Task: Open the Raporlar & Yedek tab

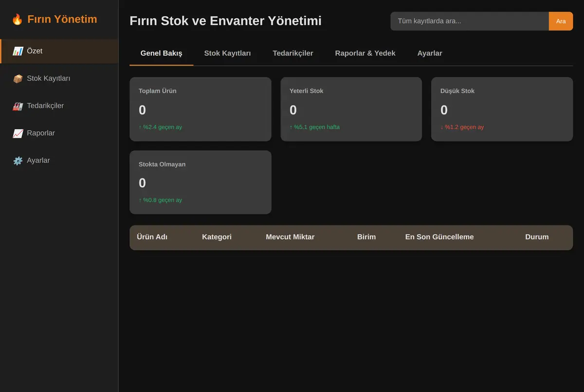Action: point(365,53)
